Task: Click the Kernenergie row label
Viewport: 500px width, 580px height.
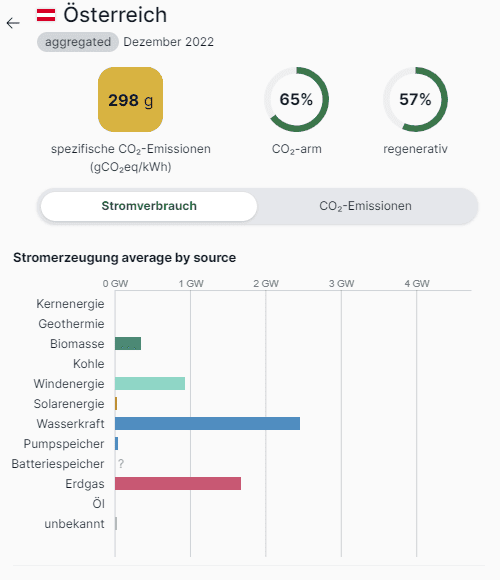Action: click(70, 304)
